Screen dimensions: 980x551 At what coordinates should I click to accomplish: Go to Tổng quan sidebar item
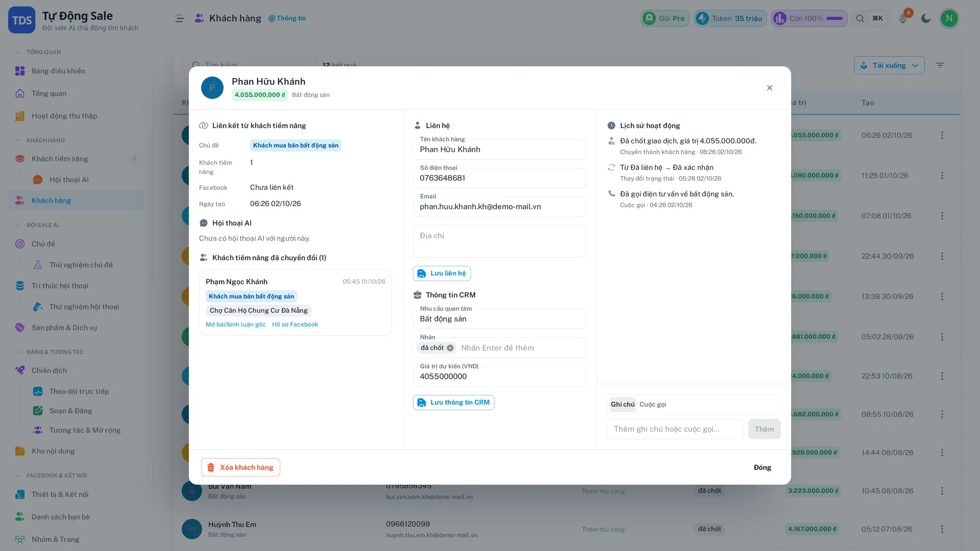[77, 93]
